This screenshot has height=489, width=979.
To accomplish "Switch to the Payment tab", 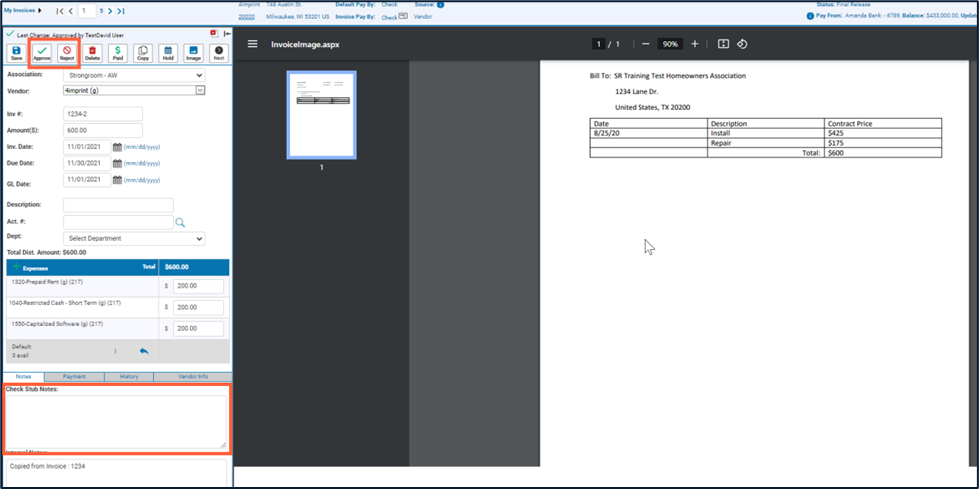I will coord(74,377).
